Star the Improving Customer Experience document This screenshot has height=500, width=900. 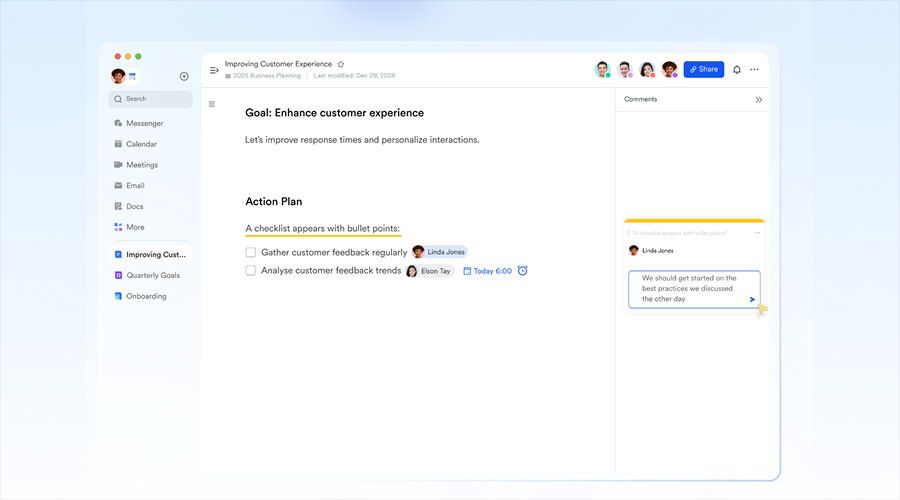341,64
